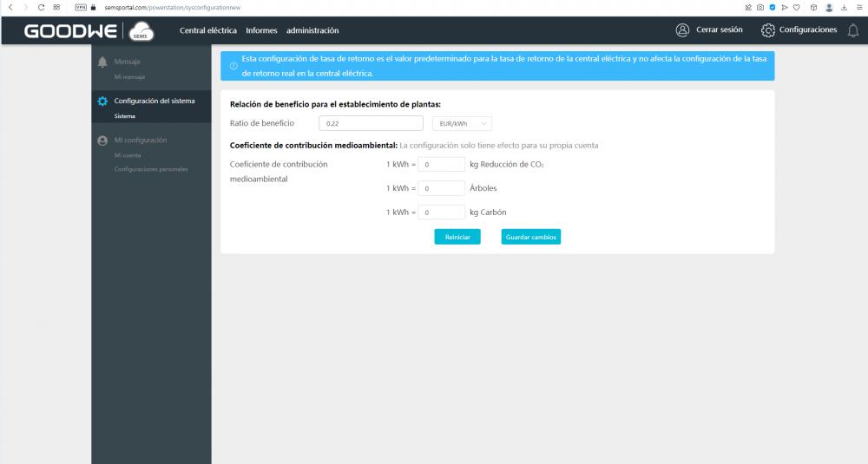The image size is (868, 464).
Task: Open notifications bell in the header
Action: (853, 30)
